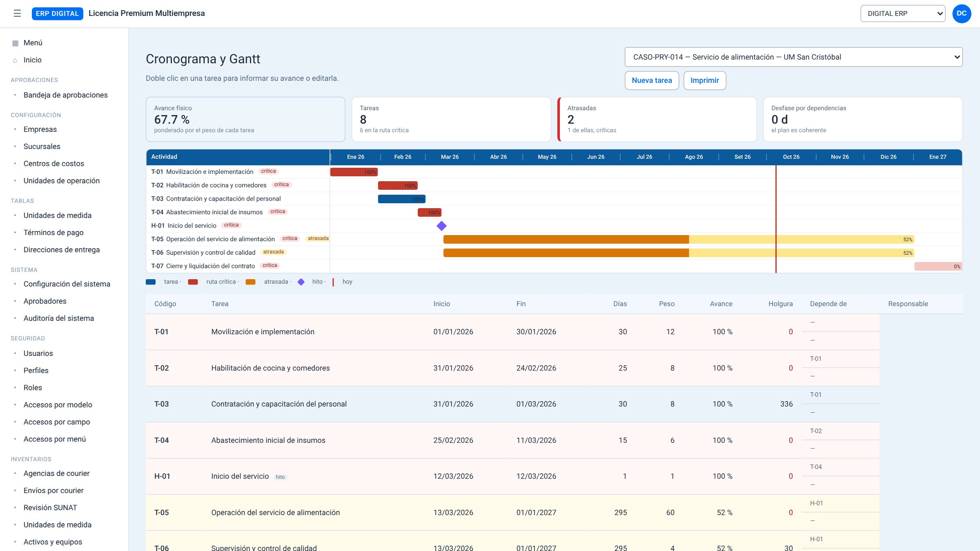The image size is (980, 551).
Task: Navigate to Sucursales
Action: 42,147
